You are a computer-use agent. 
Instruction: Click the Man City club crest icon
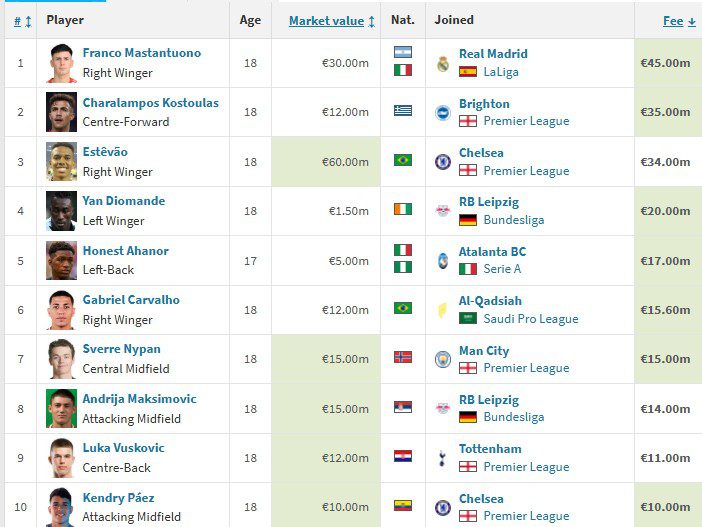coord(443,359)
